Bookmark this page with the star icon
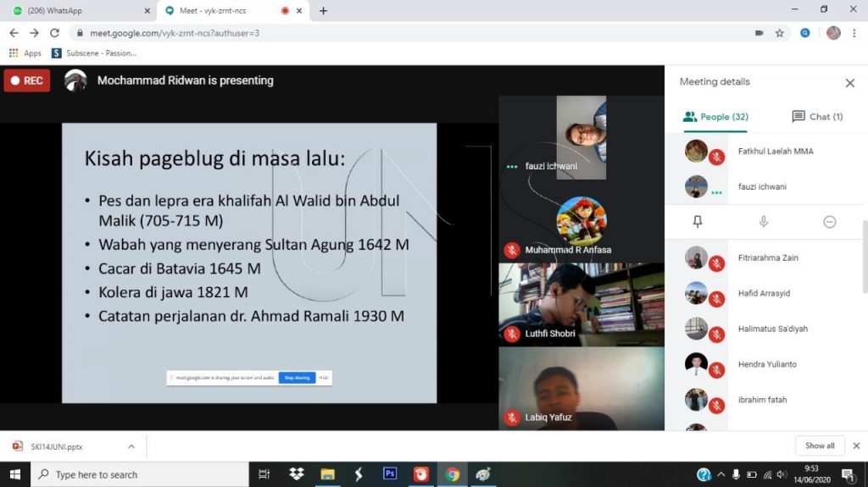 coord(780,33)
